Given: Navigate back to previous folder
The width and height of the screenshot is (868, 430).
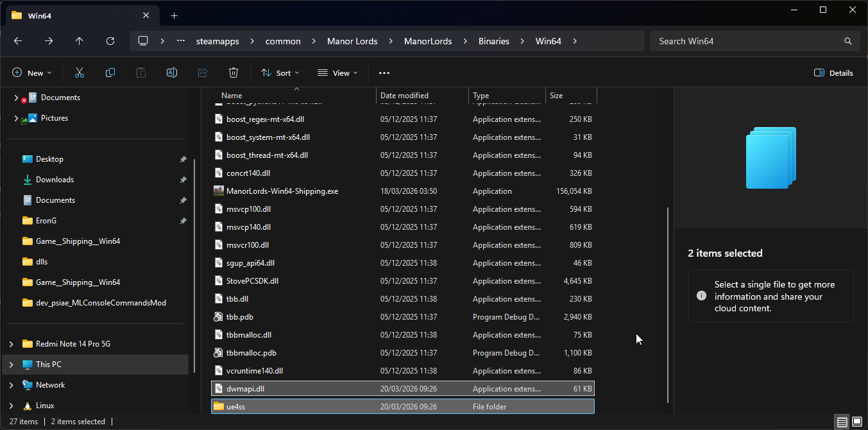Looking at the screenshot, I should 18,41.
